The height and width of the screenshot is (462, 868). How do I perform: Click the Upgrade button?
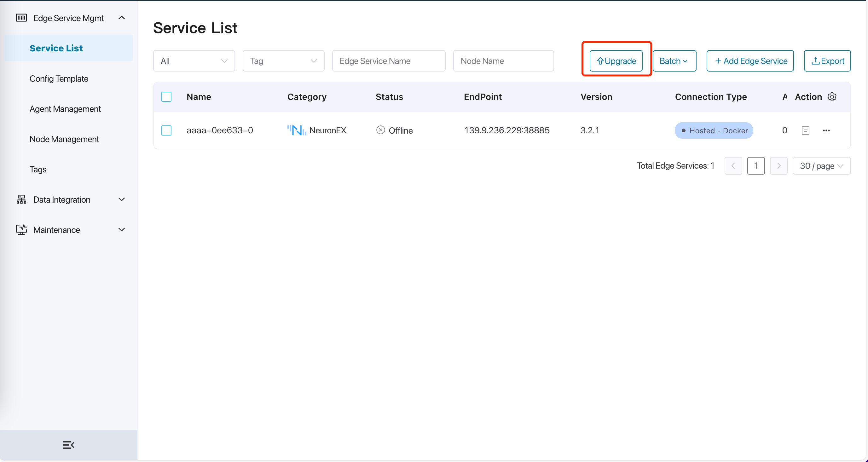click(616, 61)
